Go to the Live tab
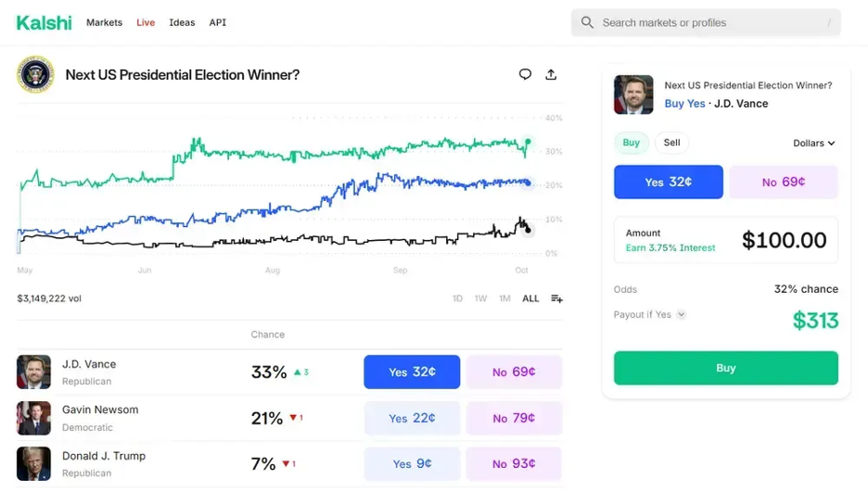The height and width of the screenshot is (493, 868). click(146, 22)
